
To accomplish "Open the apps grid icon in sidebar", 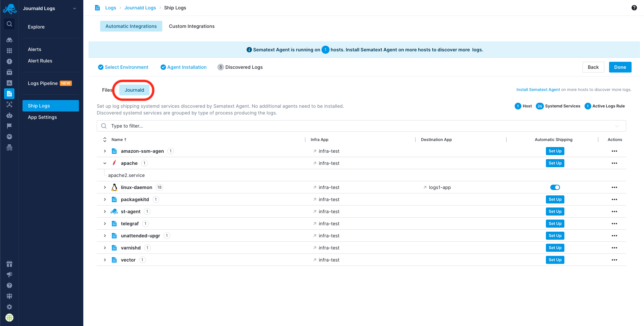I will pyautogui.click(x=9, y=51).
